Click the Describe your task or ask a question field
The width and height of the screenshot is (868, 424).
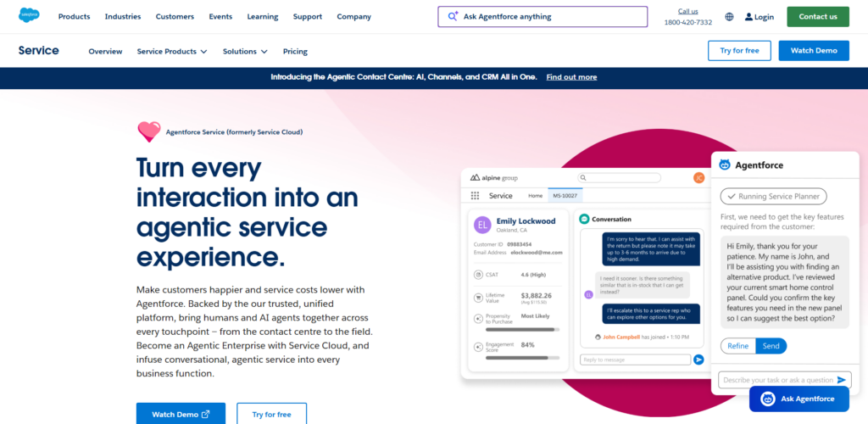tap(784, 380)
